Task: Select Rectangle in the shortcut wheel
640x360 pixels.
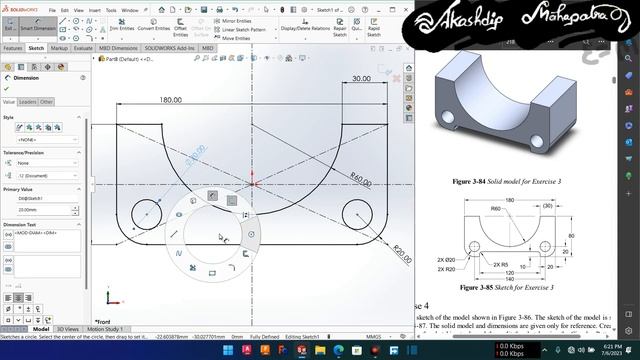Action: pos(212,273)
